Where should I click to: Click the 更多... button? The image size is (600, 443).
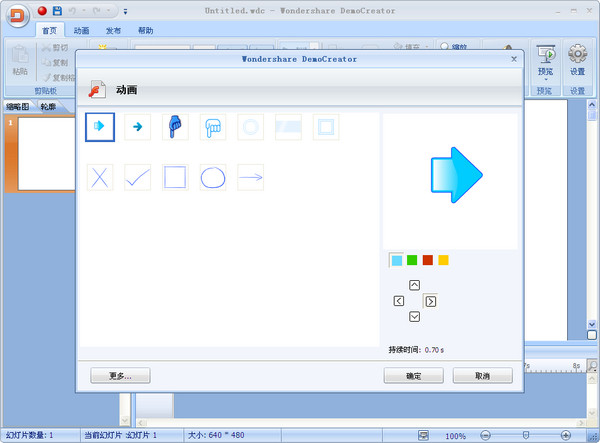tap(120, 376)
